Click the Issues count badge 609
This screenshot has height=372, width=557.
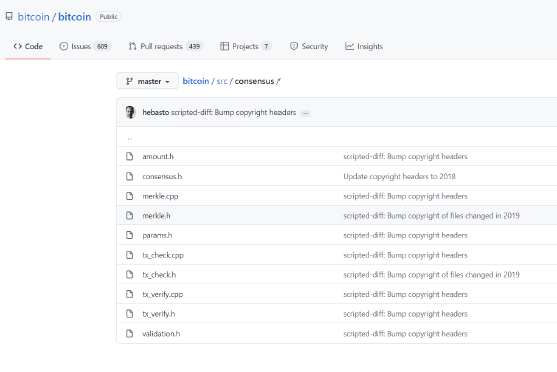[x=102, y=46]
